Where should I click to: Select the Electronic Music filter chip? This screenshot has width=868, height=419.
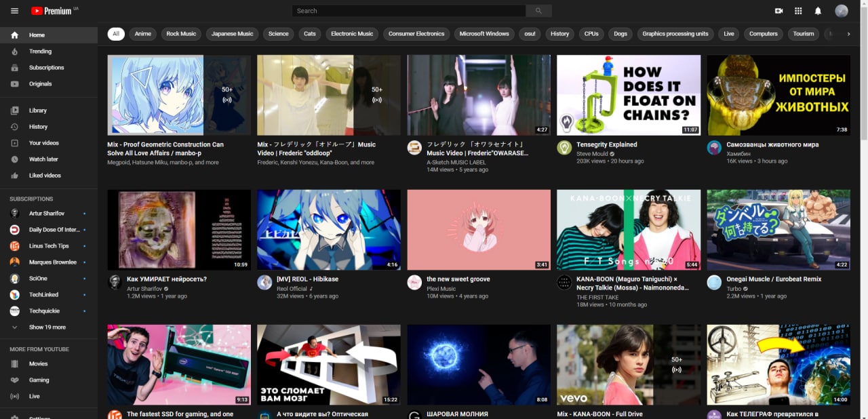point(352,34)
